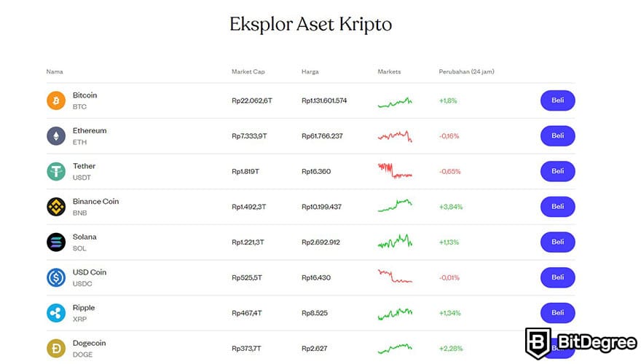
Task: Click the Ripple XRP logo icon
Action: coord(56,313)
